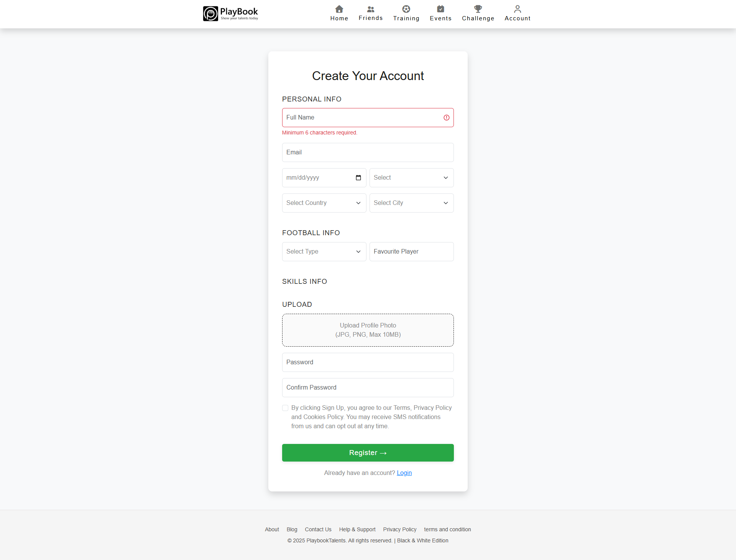Image resolution: width=736 pixels, height=560 pixels.
Task: Focus the Full Name input field
Action: (368, 118)
